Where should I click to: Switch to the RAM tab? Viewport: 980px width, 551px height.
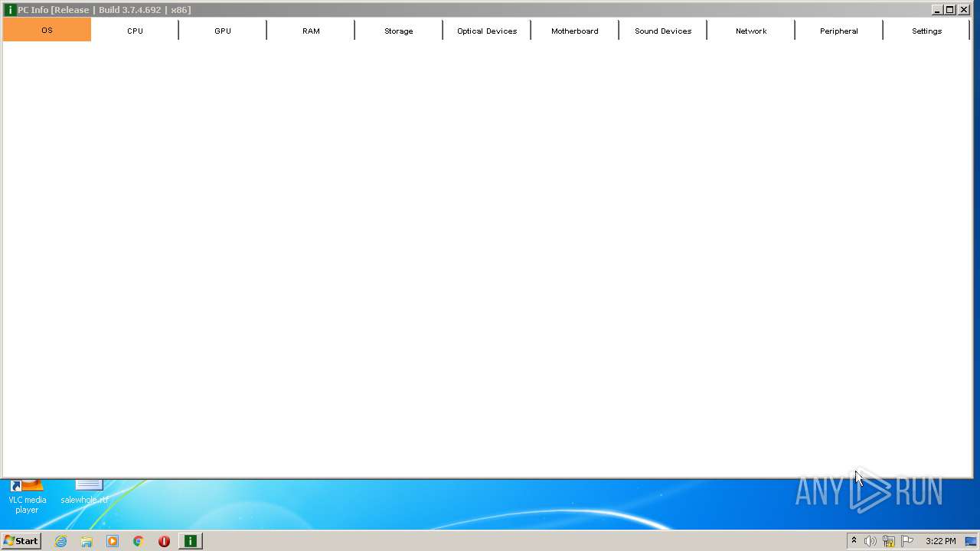[311, 31]
